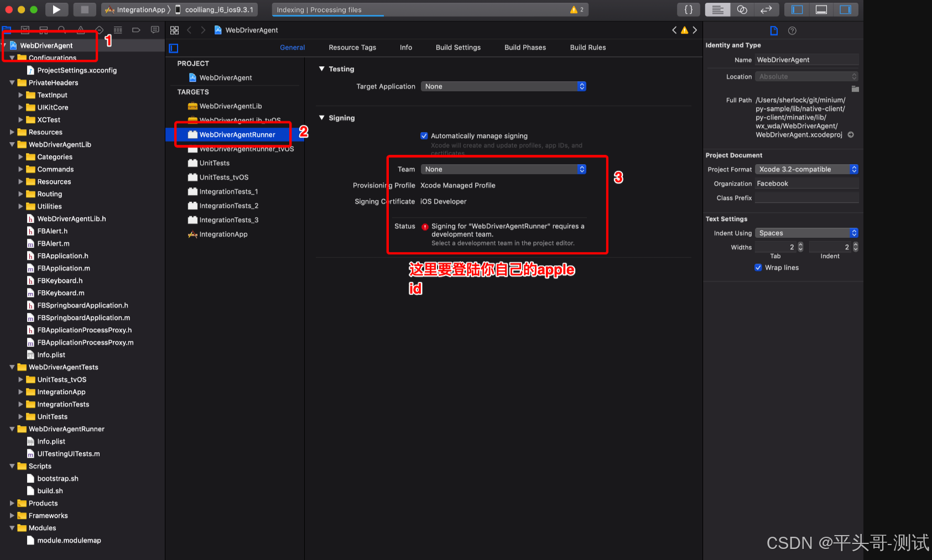
Task: Select the coolliang_i6_ios9.3.1 device destination
Action: click(215, 9)
